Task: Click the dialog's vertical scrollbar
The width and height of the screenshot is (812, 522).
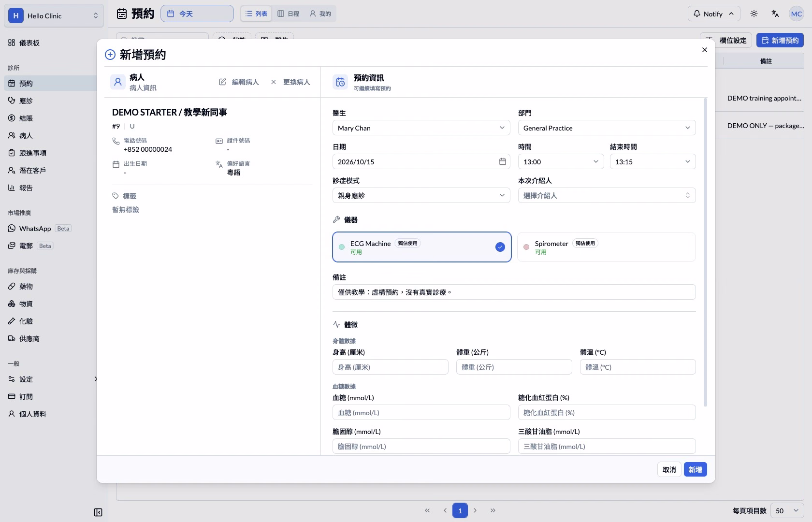Action: tap(705, 252)
